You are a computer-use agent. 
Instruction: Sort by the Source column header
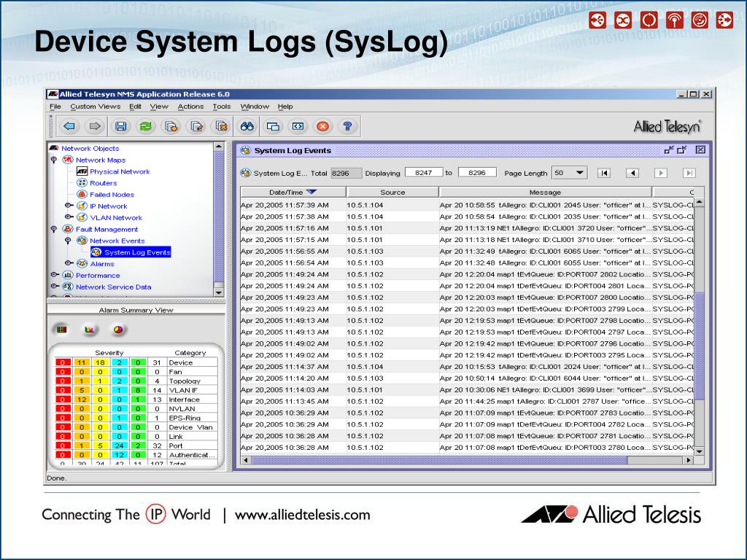click(x=392, y=192)
